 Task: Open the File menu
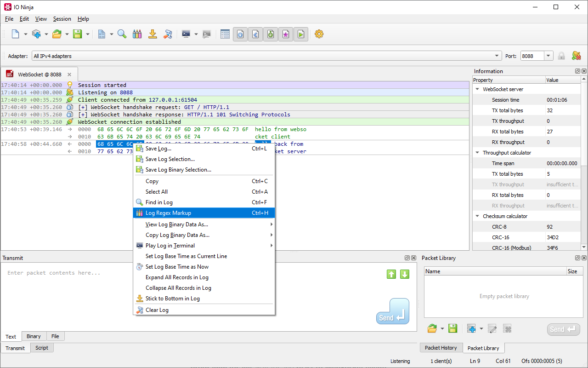(9, 19)
